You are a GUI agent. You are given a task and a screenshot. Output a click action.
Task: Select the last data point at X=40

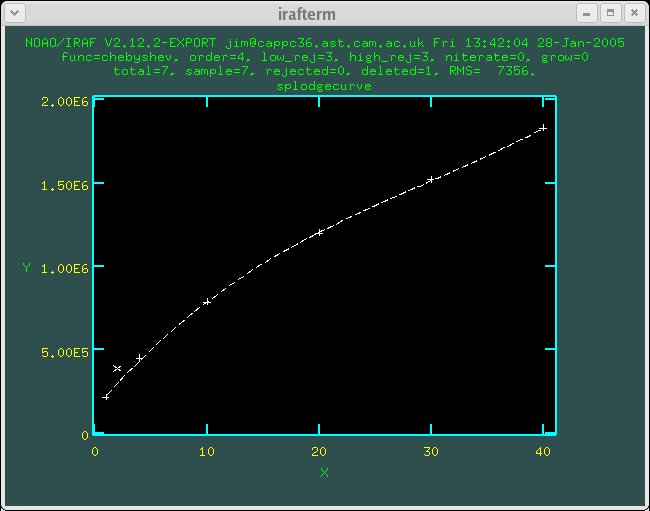[543, 128]
